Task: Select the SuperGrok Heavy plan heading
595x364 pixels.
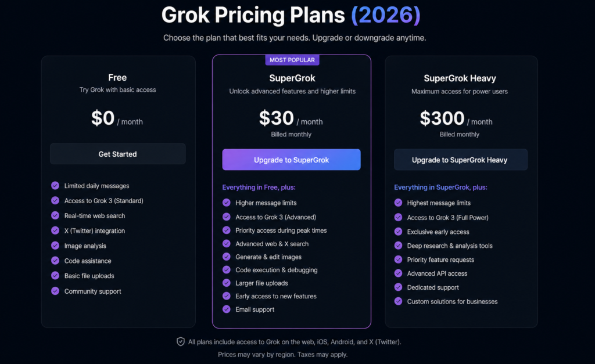Action: tap(460, 78)
